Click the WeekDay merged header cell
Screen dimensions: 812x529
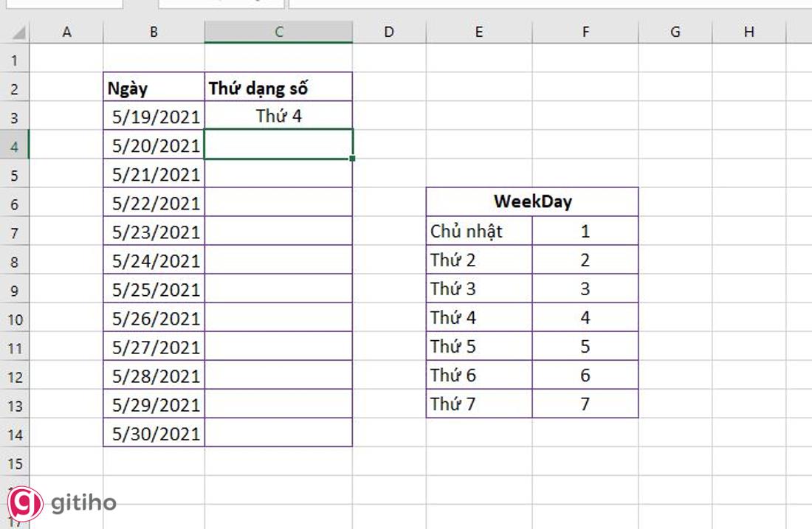[x=532, y=201]
